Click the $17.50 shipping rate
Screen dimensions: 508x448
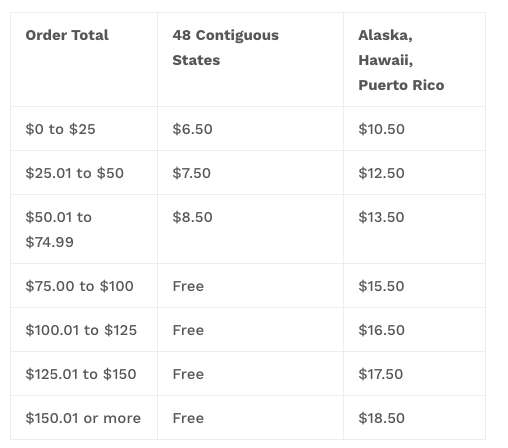click(x=381, y=374)
